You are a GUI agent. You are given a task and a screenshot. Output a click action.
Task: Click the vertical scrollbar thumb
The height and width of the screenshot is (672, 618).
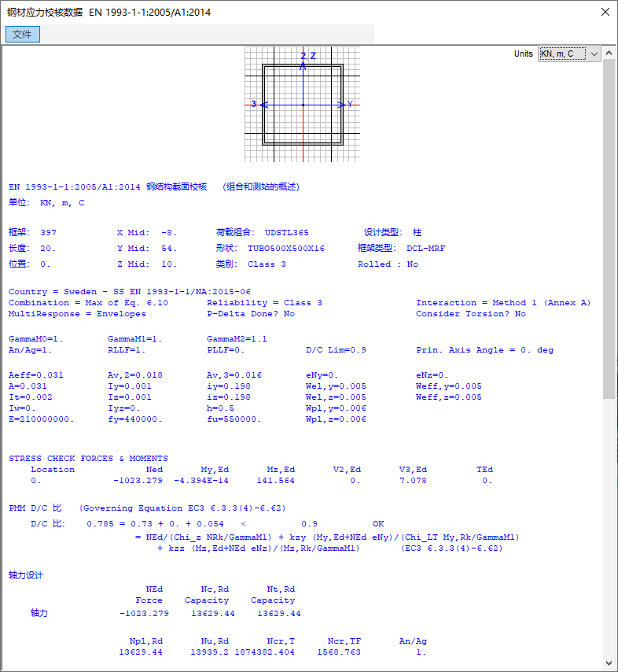609,228
